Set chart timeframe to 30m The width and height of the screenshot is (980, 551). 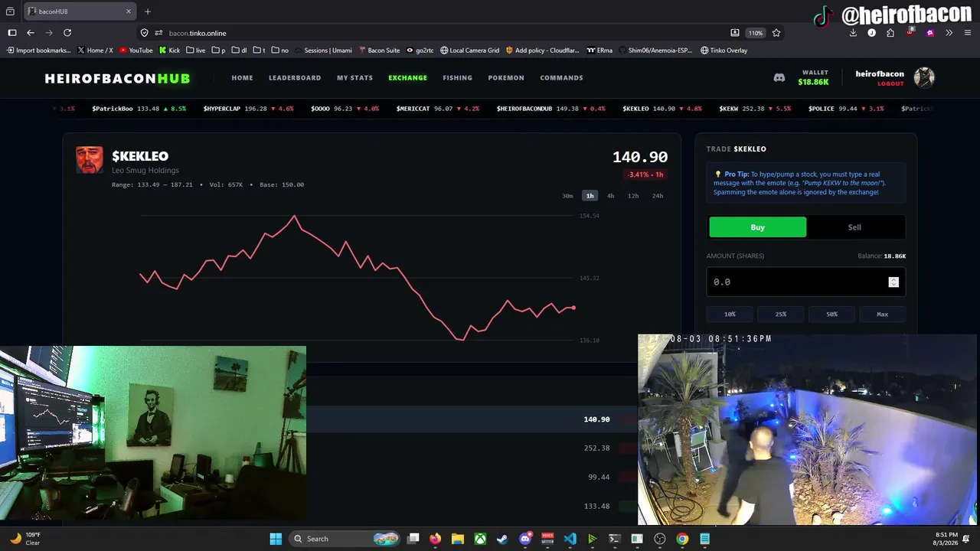[x=567, y=196]
